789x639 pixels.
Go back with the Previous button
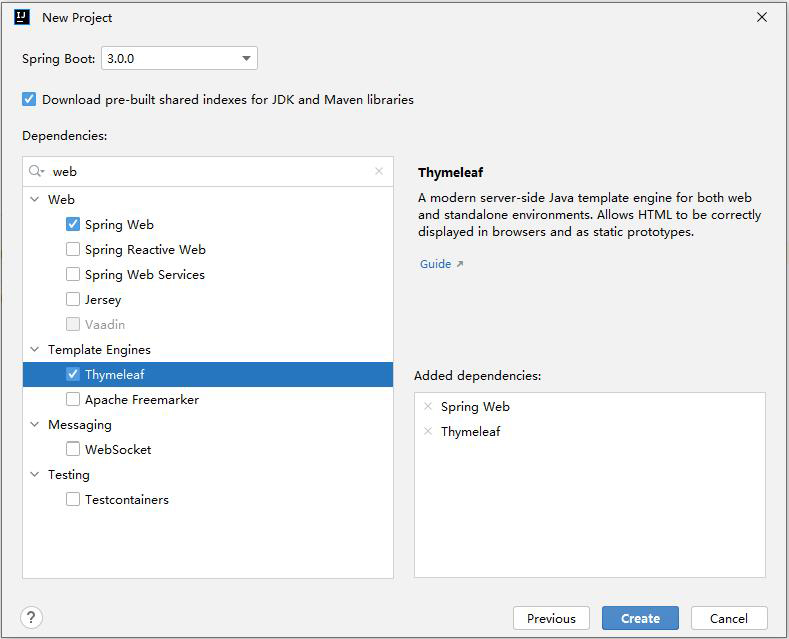551,618
